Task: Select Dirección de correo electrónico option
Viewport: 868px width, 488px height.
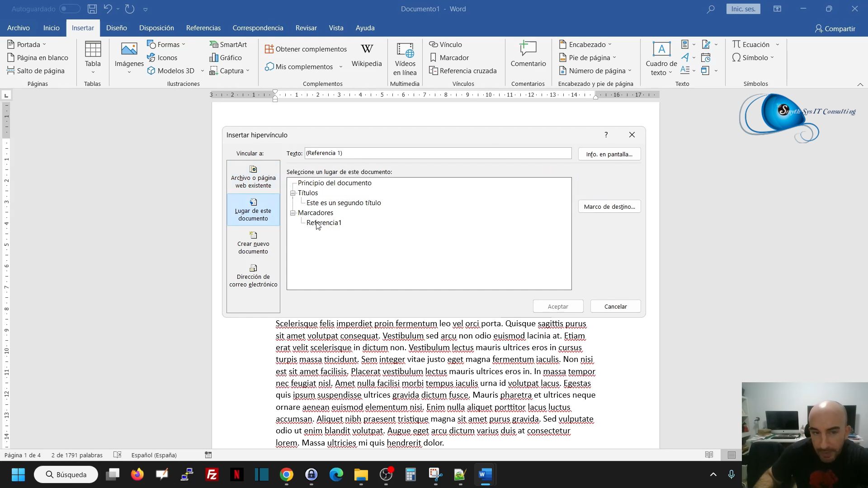Action: tap(253, 276)
